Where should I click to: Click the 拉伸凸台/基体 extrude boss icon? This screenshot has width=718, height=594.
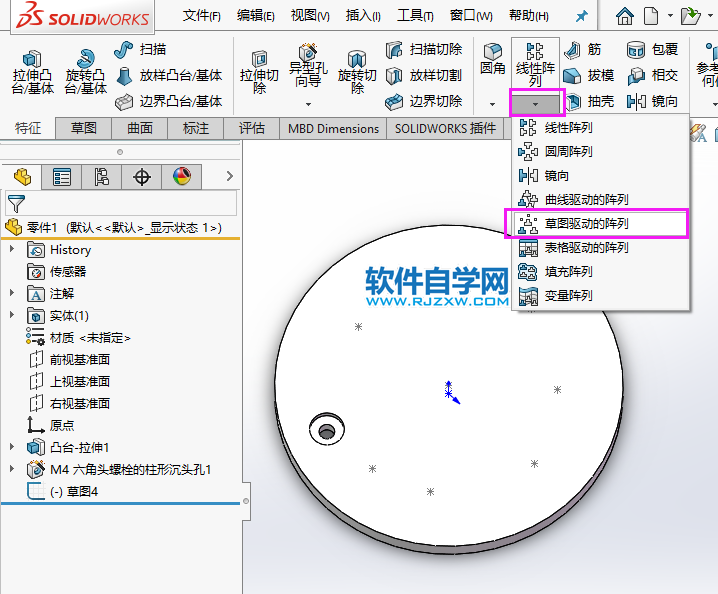coord(32,60)
